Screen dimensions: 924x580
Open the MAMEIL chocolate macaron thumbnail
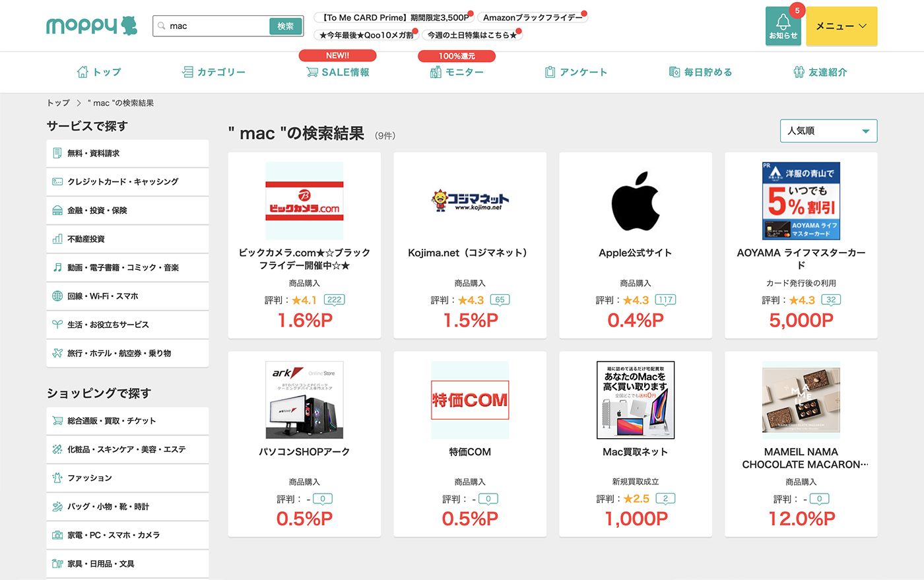click(x=801, y=400)
